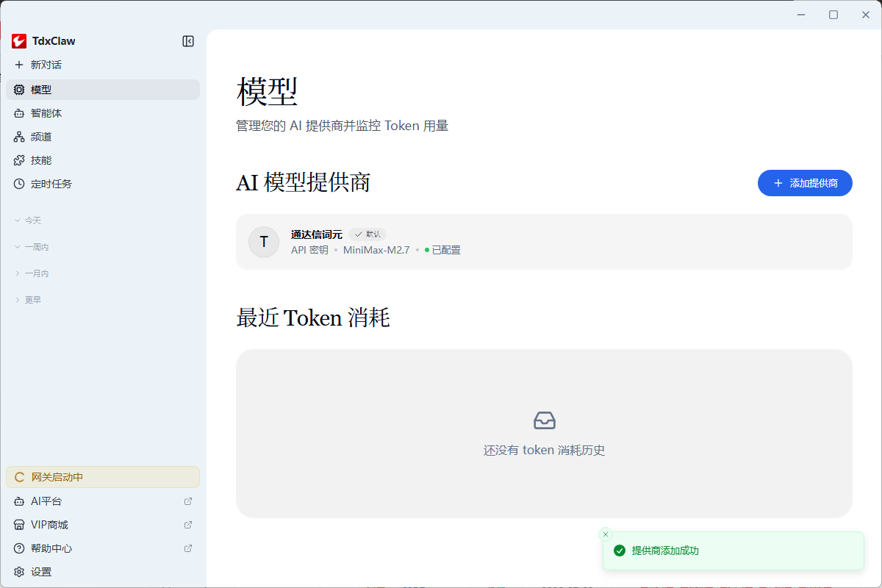882x588 pixels.
Task: Maximize the TdxClaw window
Action: click(833, 15)
